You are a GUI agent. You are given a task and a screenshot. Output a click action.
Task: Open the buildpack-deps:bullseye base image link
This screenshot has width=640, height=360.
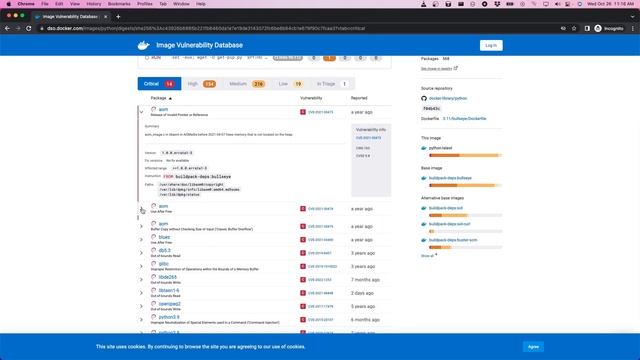click(450, 178)
